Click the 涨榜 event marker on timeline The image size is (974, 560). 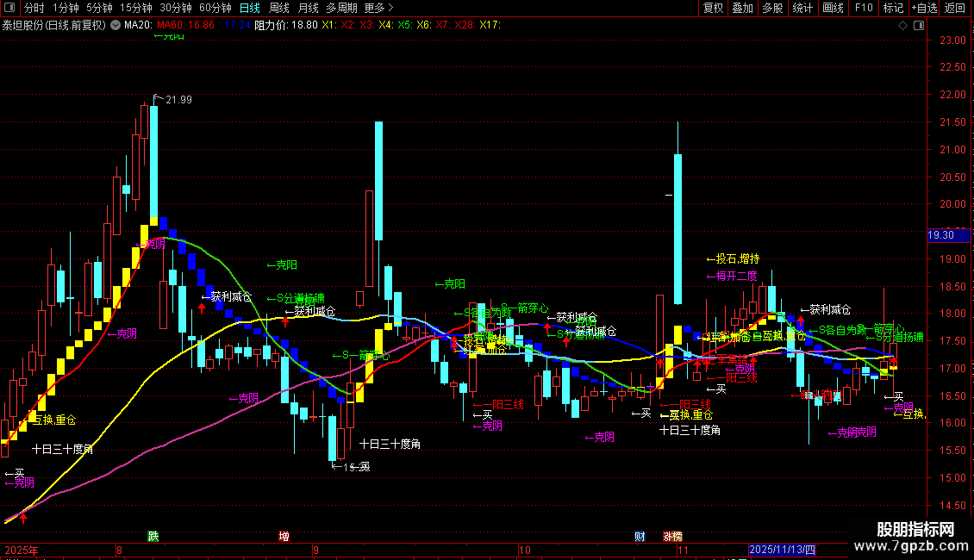coord(672,537)
